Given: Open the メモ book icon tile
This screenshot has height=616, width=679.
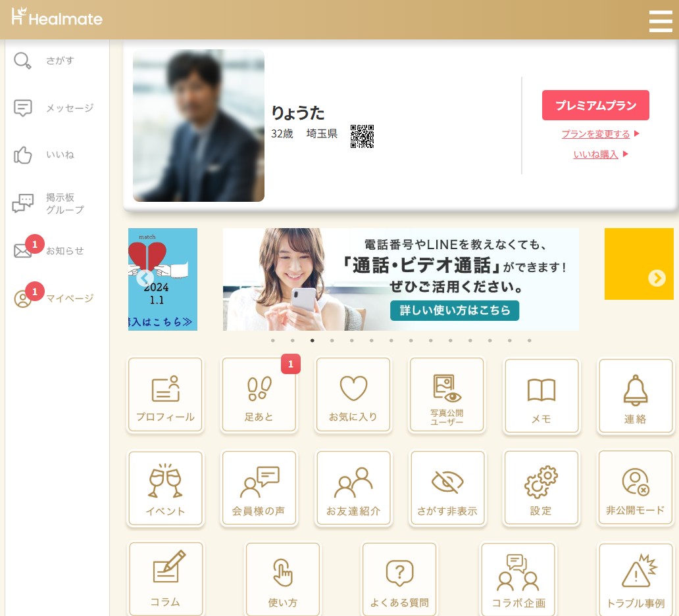Looking at the screenshot, I should pyautogui.click(x=541, y=396).
